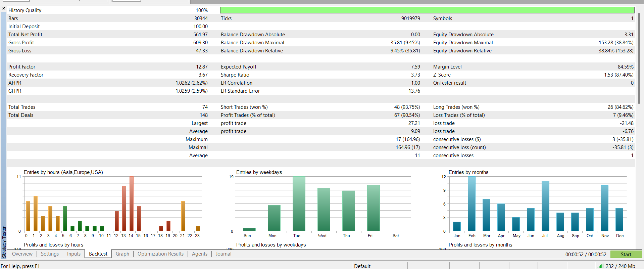The width and height of the screenshot is (644, 269).
Task: Click the vertical scrollbar of the report
Action: [x=639, y=59]
